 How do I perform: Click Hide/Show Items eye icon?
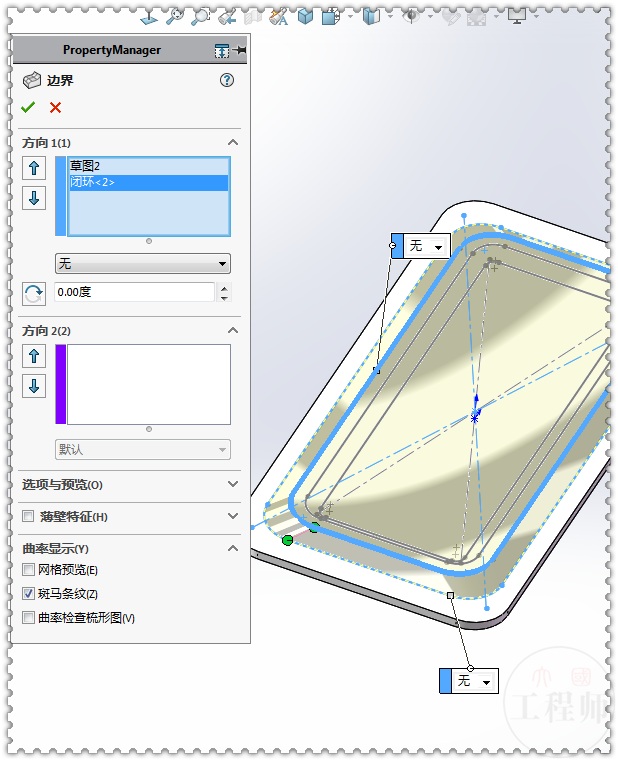click(411, 17)
